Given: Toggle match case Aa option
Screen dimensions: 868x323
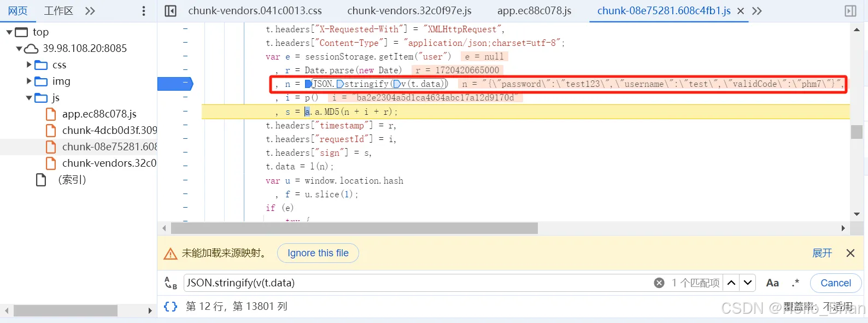Looking at the screenshot, I should click(772, 283).
